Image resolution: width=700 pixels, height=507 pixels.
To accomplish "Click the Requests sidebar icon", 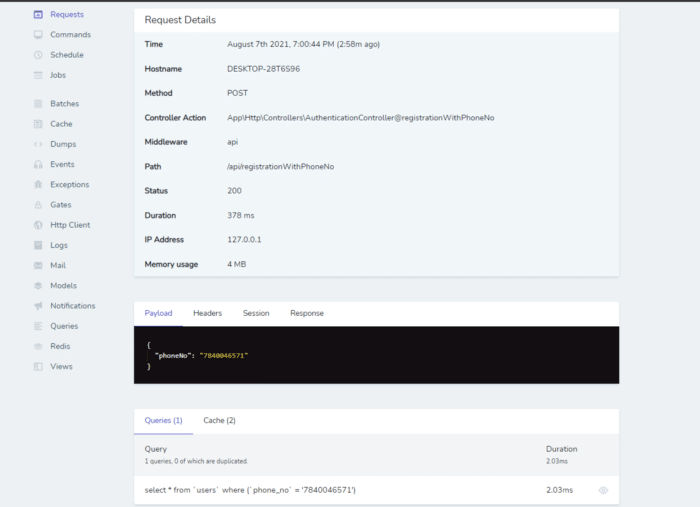I will [38, 14].
